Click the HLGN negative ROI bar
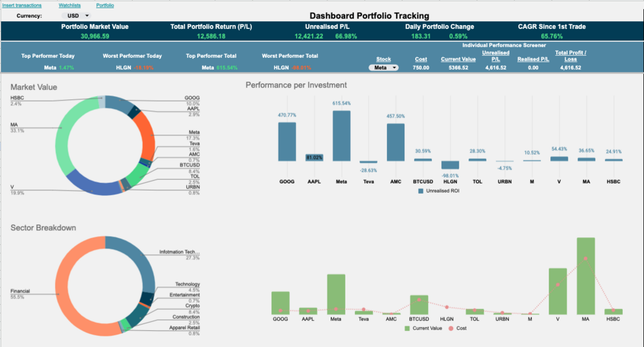 [x=450, y=165]
